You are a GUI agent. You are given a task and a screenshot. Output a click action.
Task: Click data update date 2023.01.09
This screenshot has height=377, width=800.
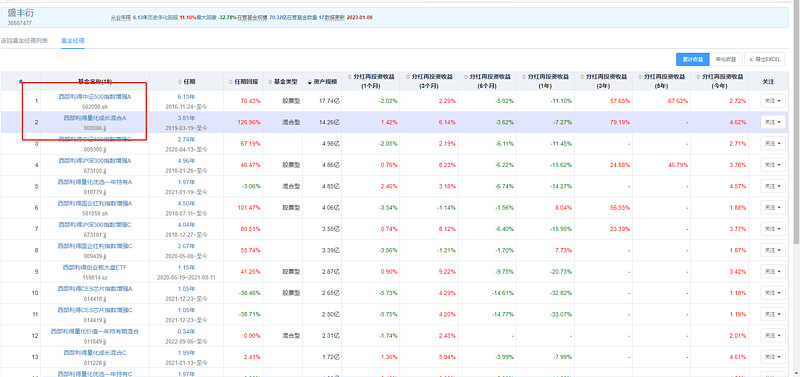click(x=360, y=17)
